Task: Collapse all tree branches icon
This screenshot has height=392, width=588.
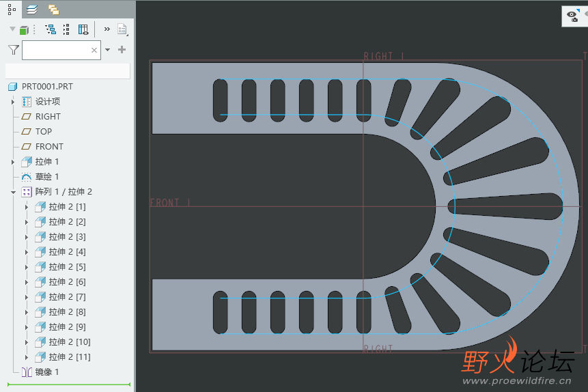Action: coord(66,29)
